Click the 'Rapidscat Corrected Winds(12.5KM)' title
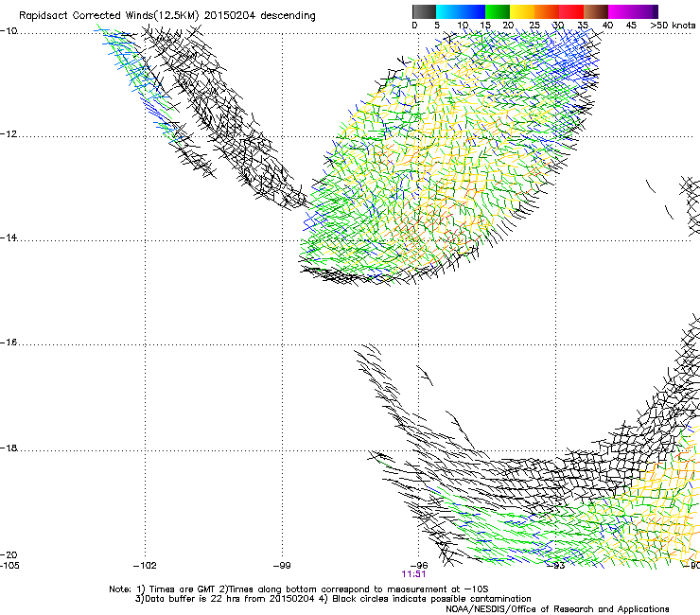Image resolution: width=700 pixels, height=615 pixels. [109, 16]
